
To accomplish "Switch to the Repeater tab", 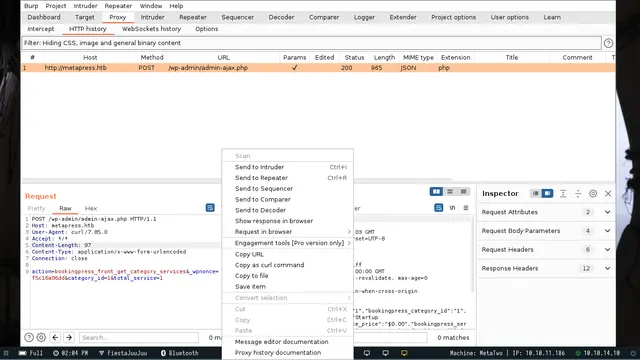I will tap(193, 17).
